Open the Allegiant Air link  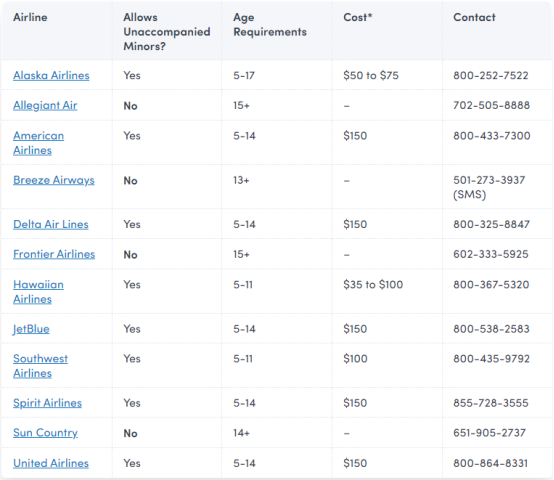pos(45,105)
